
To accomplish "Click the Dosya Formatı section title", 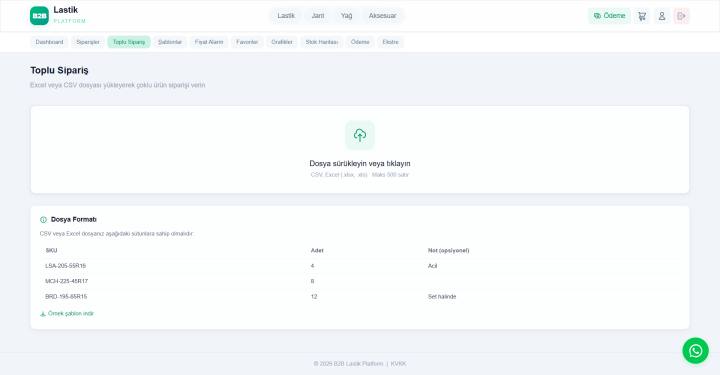I will pyautogui.click(x=73, y=219).
